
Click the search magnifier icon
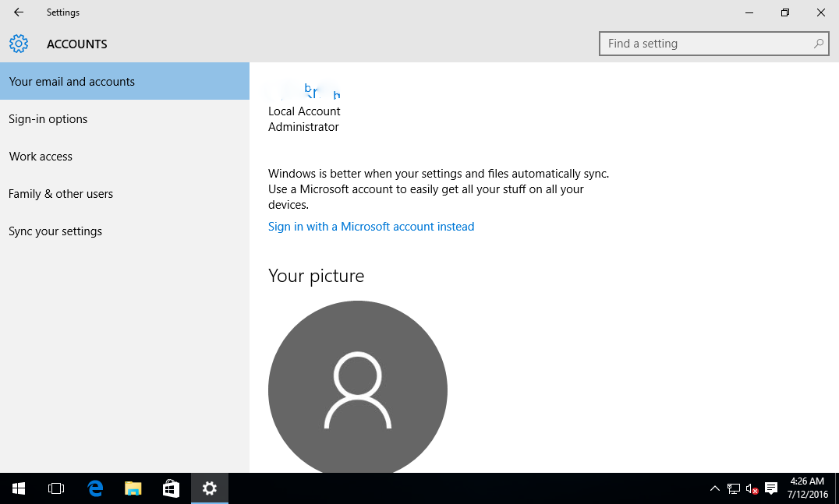tap(818, 44)
